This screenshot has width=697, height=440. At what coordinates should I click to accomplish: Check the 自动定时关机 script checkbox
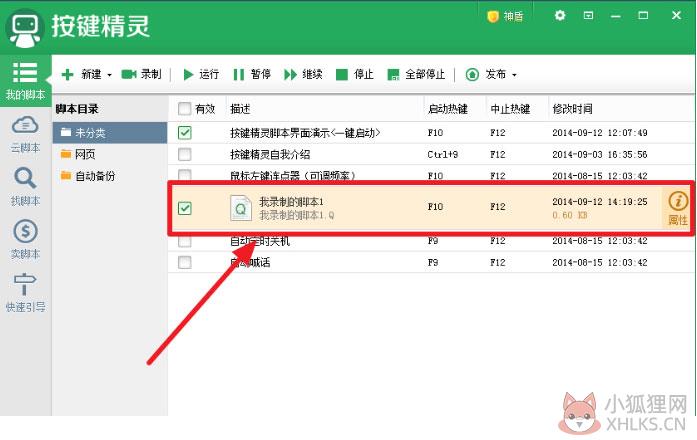coord(184,241)
